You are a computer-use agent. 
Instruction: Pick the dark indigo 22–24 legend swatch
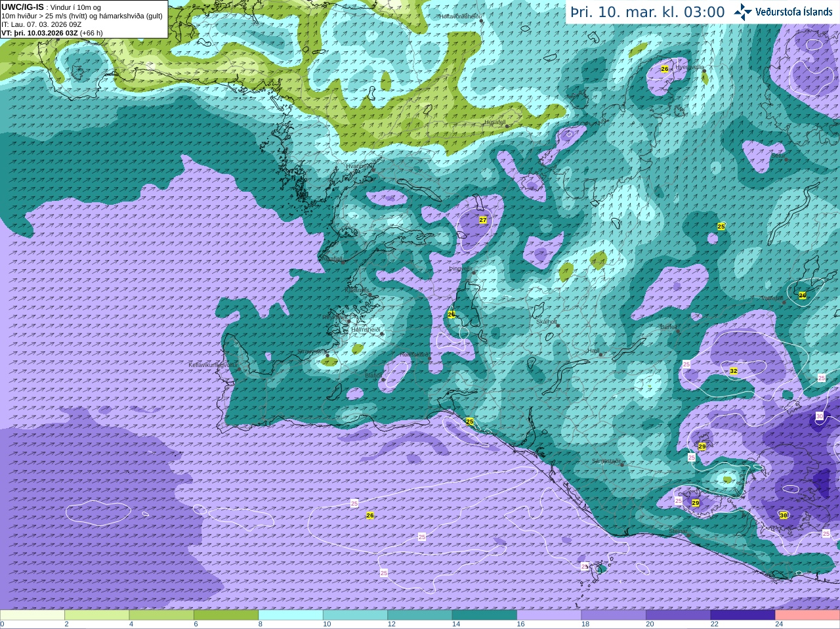(x=743, y=615)
